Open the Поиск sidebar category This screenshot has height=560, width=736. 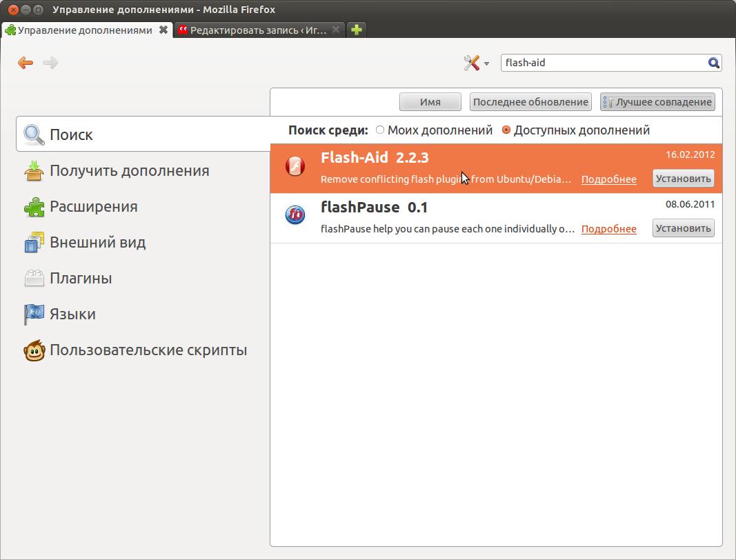click(x=143, y=134)
